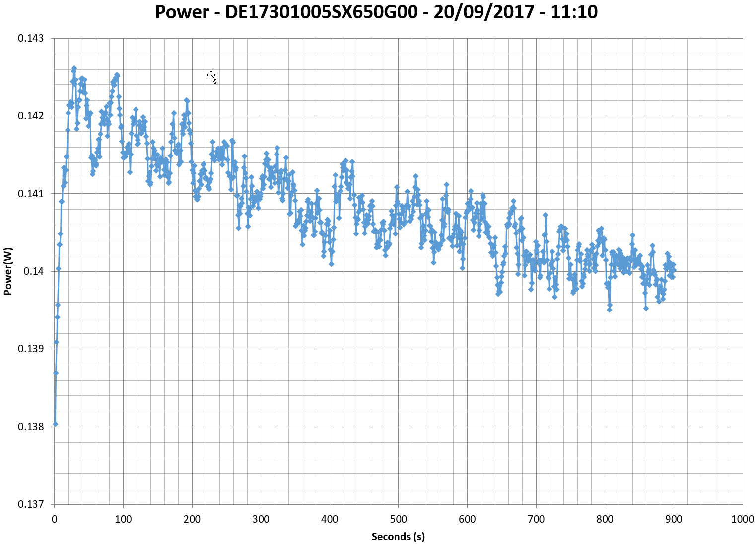Viewport: 756px width, 544px height.
Task: Select the Seconds (s) horizontal axis title
Action: 398,537
